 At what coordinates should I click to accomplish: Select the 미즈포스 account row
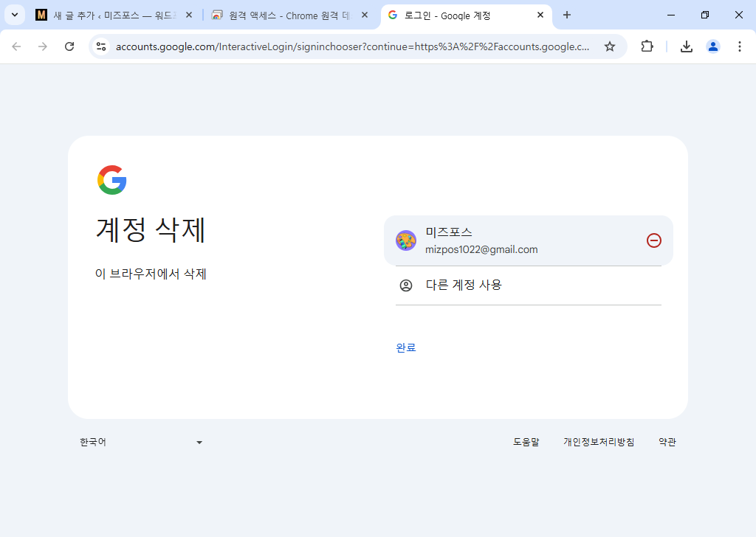pos(529,240)
